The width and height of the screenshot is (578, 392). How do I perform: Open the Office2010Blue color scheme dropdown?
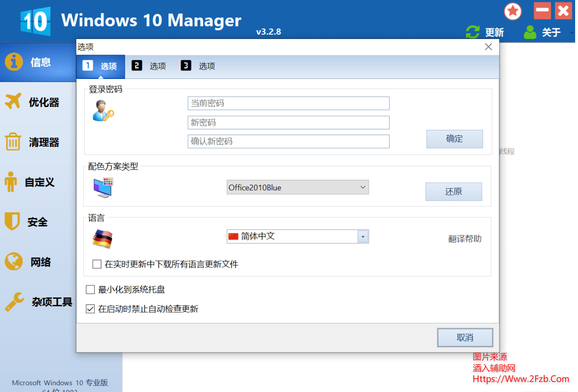pyautogui.click(x=298, y=187)
